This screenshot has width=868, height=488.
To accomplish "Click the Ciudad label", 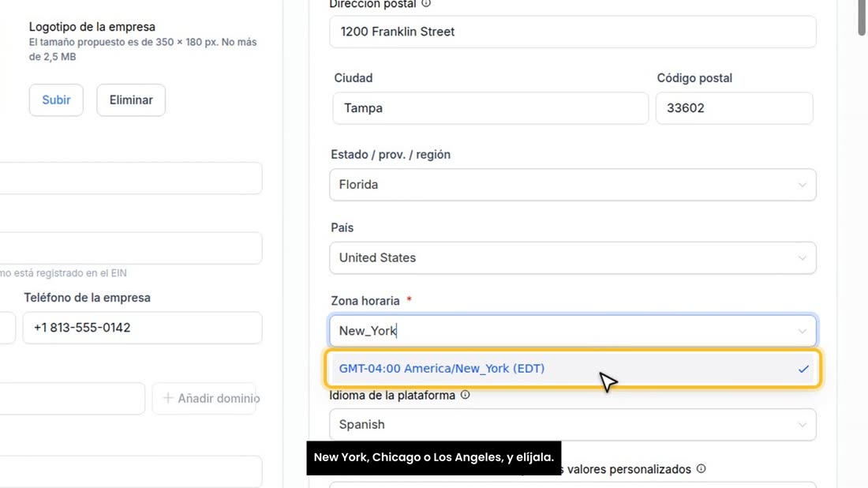I will click(354, 78).
